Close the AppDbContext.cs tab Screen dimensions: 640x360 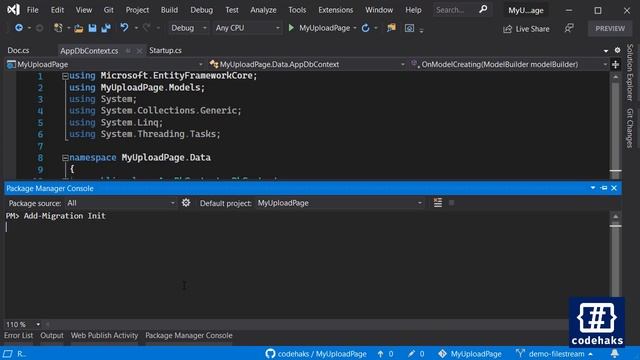tap(139, 51)
